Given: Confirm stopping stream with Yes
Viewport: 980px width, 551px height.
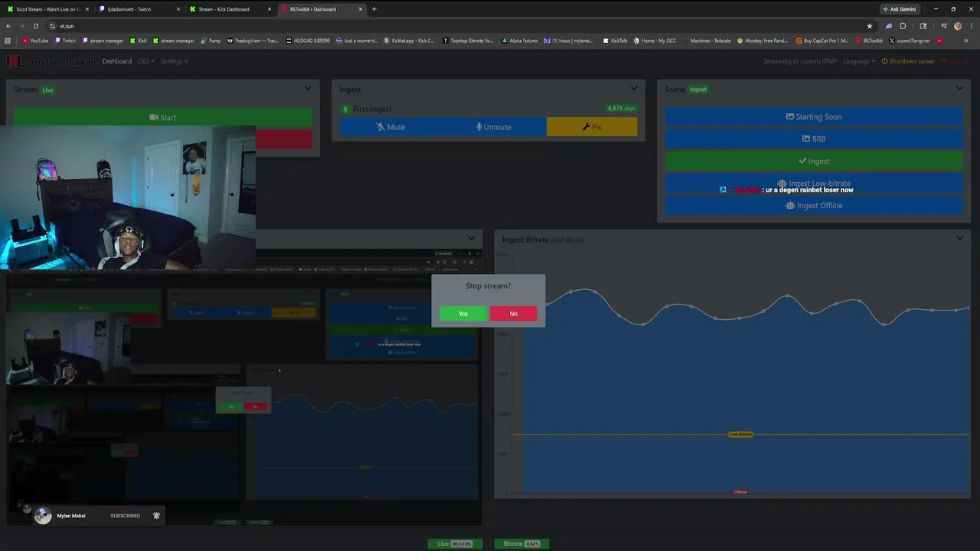Looking at the screenshot, I should click(462, 314).
